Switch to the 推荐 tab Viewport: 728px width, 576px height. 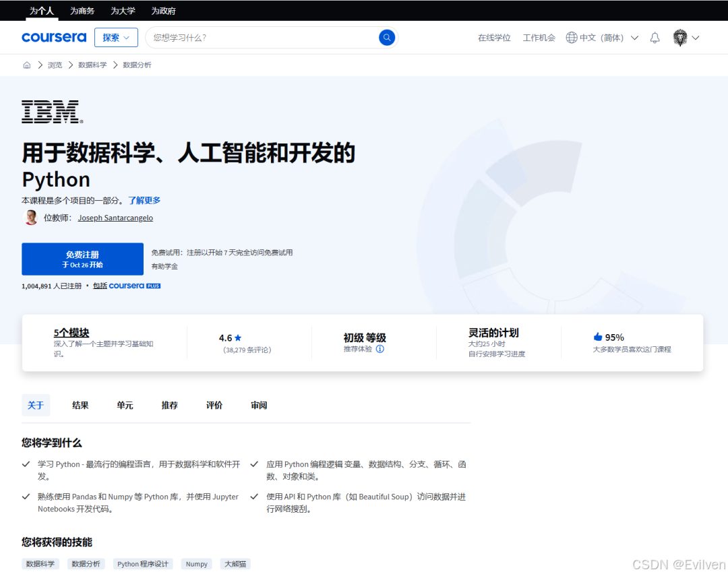click(169, 405)
